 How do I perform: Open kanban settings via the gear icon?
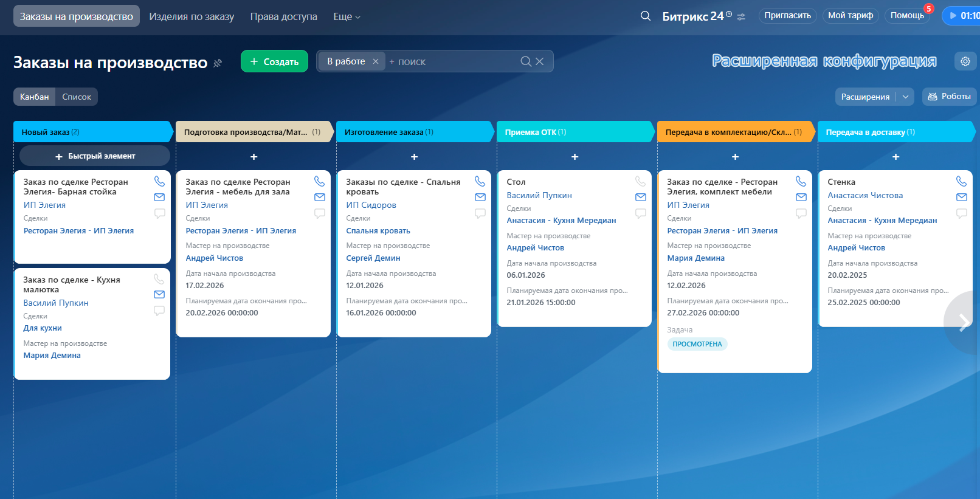point(965,61)
